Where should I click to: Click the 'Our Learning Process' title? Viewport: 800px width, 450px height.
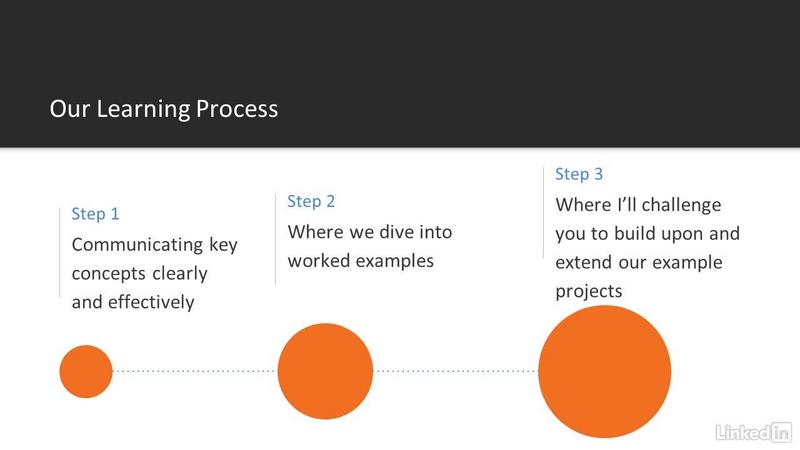click(x=164, y=109)
